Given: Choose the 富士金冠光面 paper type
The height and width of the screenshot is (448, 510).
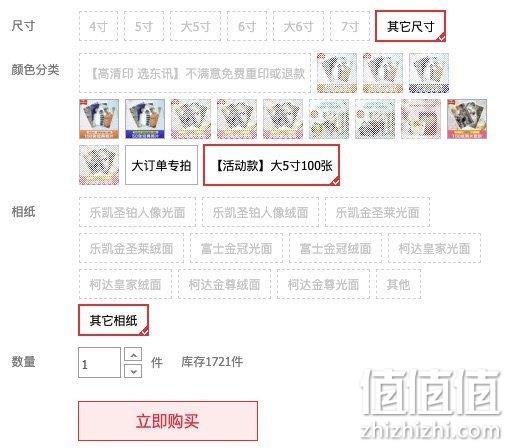Looking at the screenshot, I should [x=236, y=248].
